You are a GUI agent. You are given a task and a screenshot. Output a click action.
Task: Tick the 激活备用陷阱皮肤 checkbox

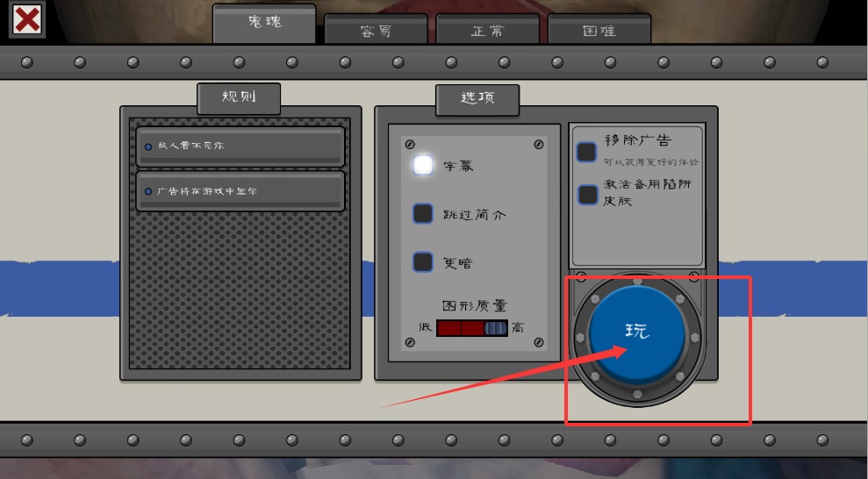[587, 195]
